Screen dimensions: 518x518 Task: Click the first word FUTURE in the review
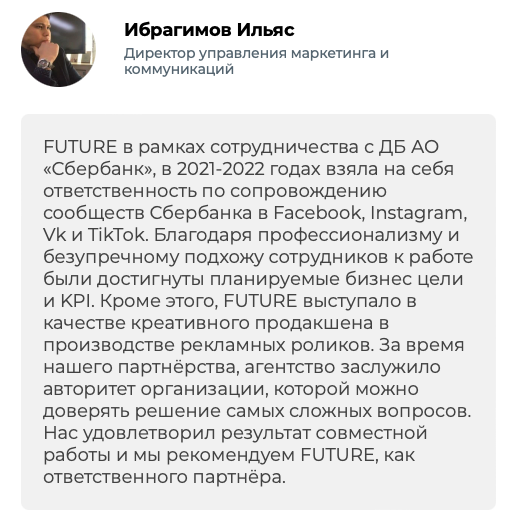click(80, 147)
